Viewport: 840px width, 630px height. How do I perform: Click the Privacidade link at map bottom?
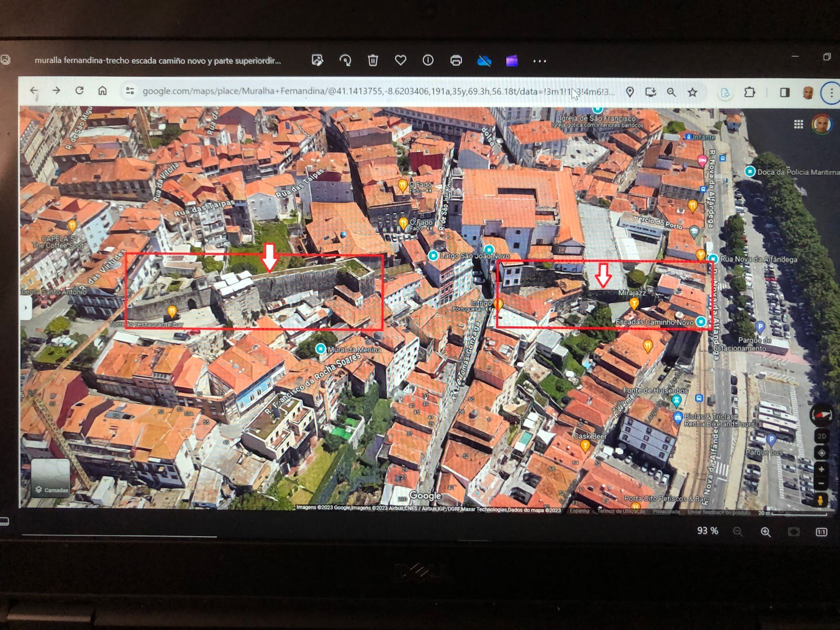tap(666, 512)
